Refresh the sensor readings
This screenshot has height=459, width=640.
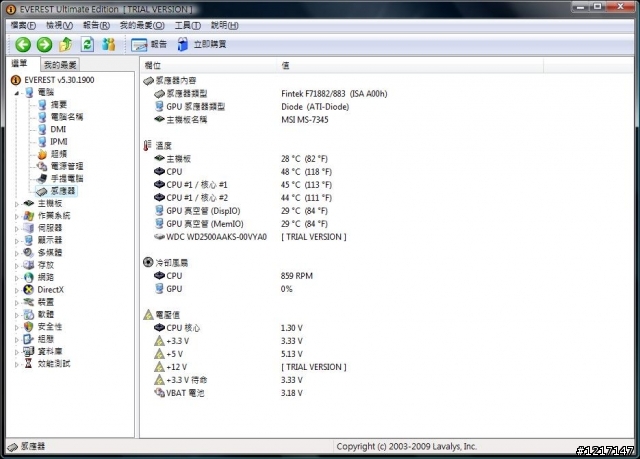pyautogui.click(x=87, y=44)
